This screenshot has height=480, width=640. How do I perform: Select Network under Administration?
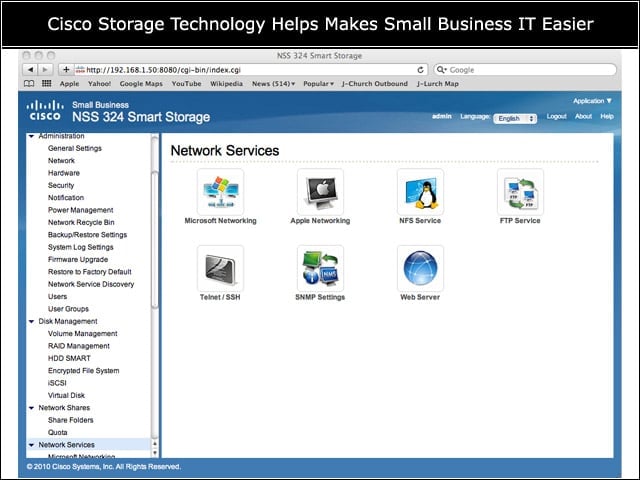[x=61, y=161]
